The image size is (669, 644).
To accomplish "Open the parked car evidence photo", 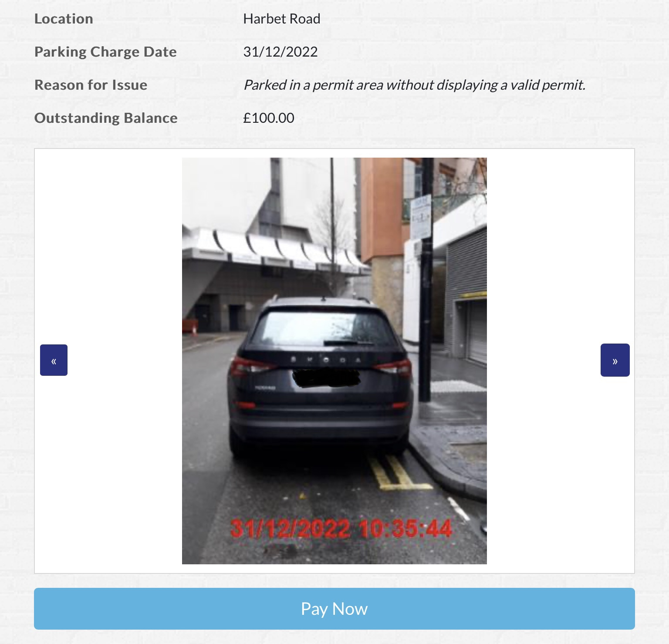I will [334, 361].
